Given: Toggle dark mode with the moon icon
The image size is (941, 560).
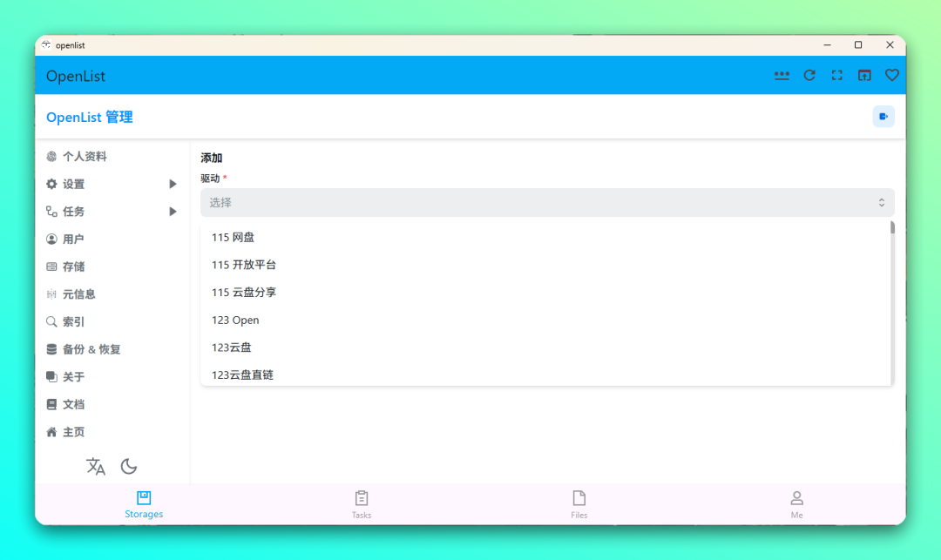Looking at the screenshot, I should tap(129, 467).
